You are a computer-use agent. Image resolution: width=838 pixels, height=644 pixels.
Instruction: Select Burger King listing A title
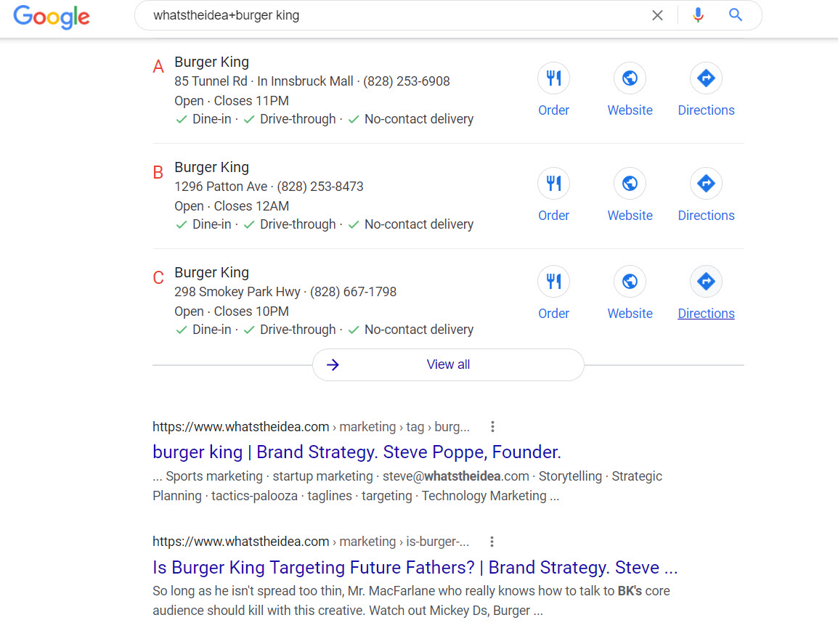211,62
